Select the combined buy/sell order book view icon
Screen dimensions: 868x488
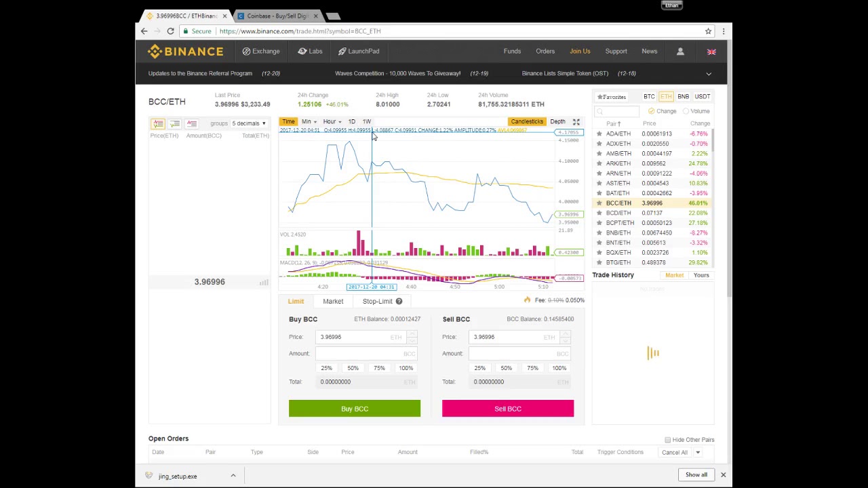pyautogui.click(x=158, y=123)
